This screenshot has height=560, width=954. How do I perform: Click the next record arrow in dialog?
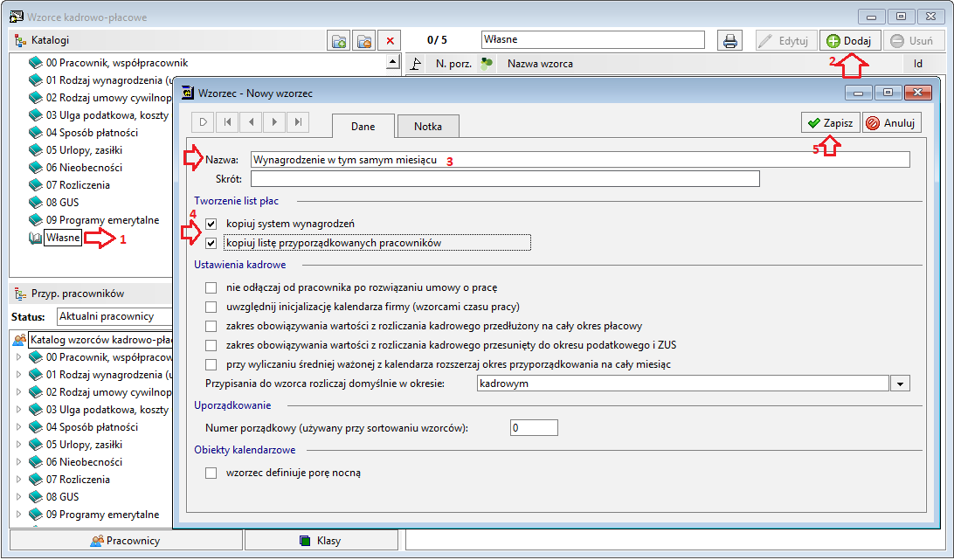pos(274,122)
